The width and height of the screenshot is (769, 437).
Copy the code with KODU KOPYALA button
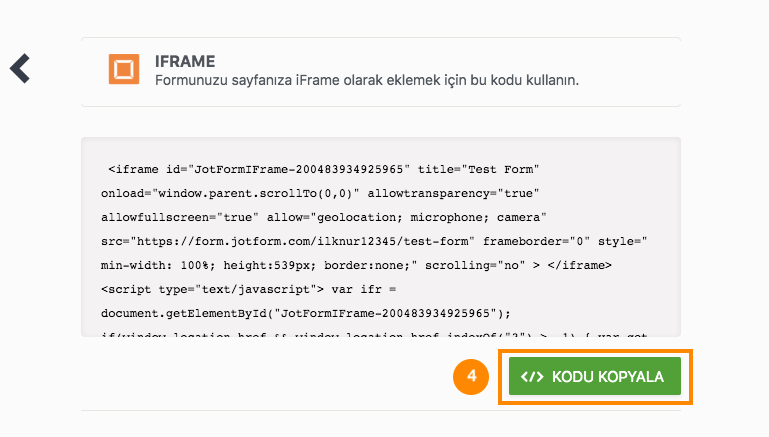tap(594, 376)
